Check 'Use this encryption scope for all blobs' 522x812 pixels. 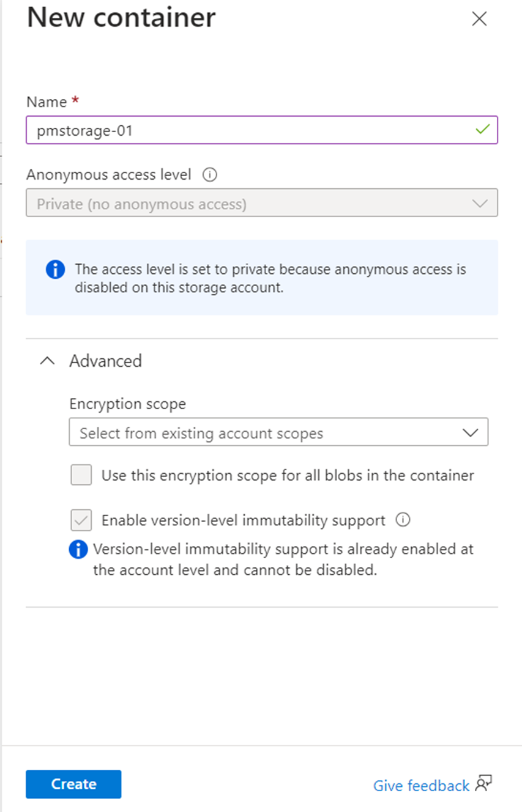point(81,475)
